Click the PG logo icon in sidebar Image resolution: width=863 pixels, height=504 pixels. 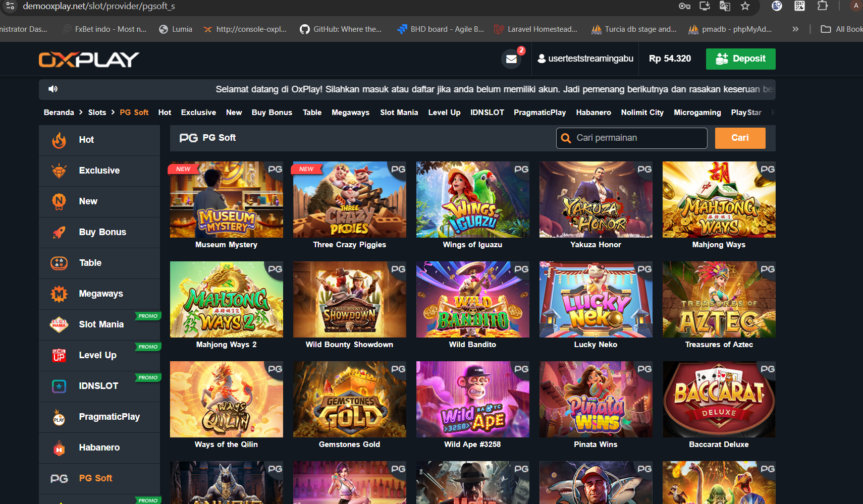click(x=59, y=479)
